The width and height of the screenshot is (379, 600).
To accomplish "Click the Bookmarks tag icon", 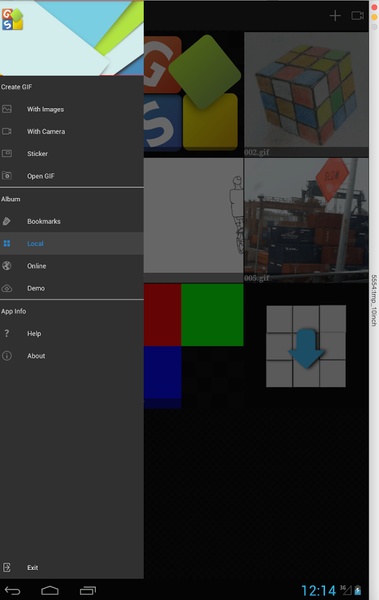I will click(x=7, y=221).
